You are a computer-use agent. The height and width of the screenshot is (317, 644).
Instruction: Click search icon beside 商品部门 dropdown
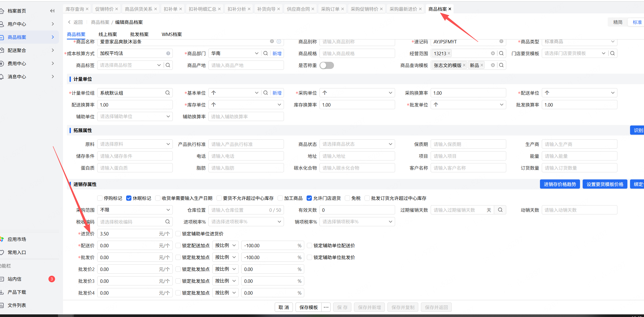pos(266,53)
